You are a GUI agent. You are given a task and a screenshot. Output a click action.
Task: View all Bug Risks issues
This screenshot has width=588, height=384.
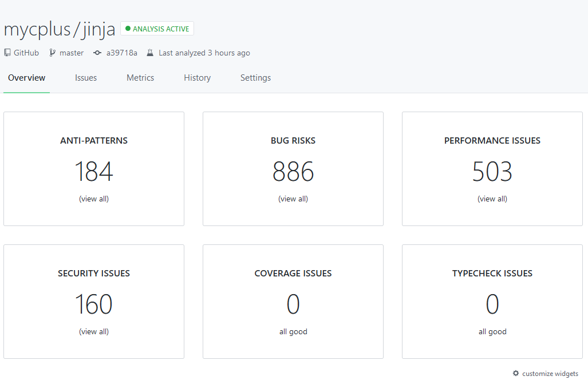293,199
